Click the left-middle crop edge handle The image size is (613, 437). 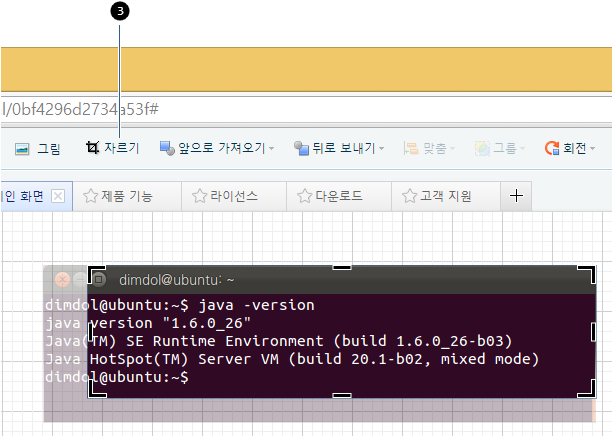click(x=90, y=332)
